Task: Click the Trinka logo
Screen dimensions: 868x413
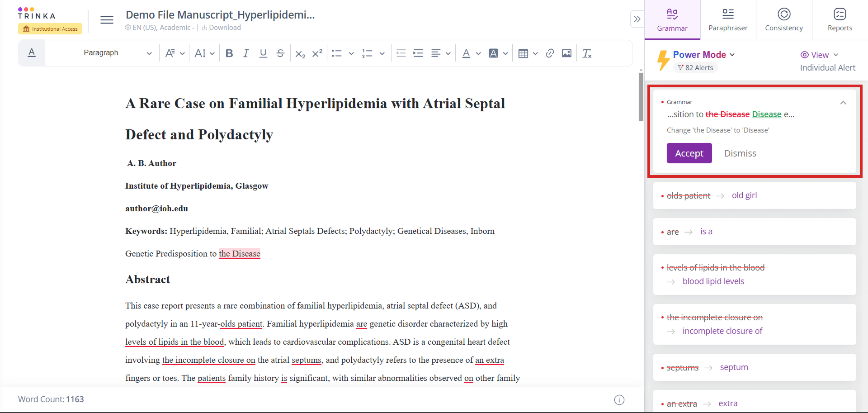Action: click(37, 13)
